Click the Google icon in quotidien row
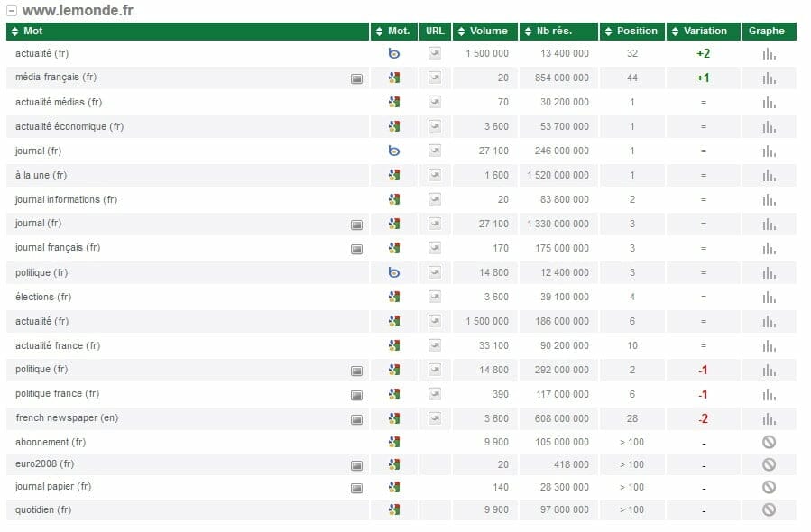This screenshot has height=532, width=811. tap(394, 509)
